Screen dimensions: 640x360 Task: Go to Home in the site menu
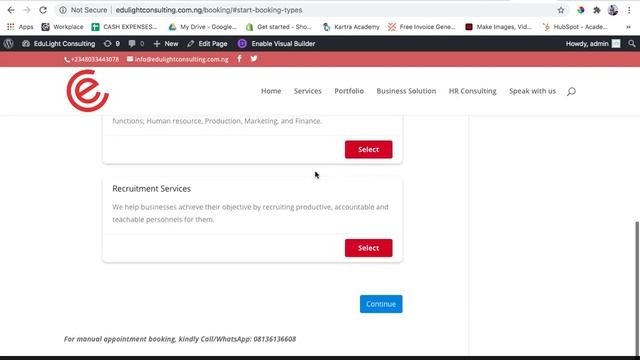point(271,91)
